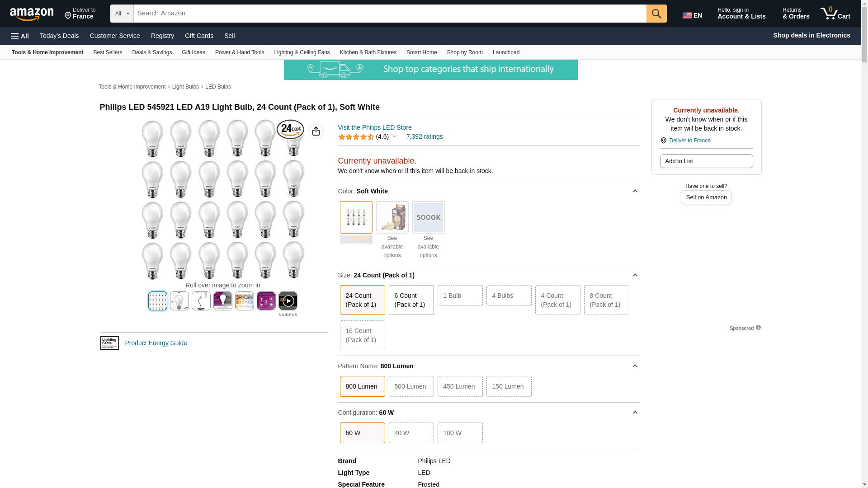The image size is (868, 488).
Task: Click the Lighting Facts energy guide icon
Action: click(109, 343)
